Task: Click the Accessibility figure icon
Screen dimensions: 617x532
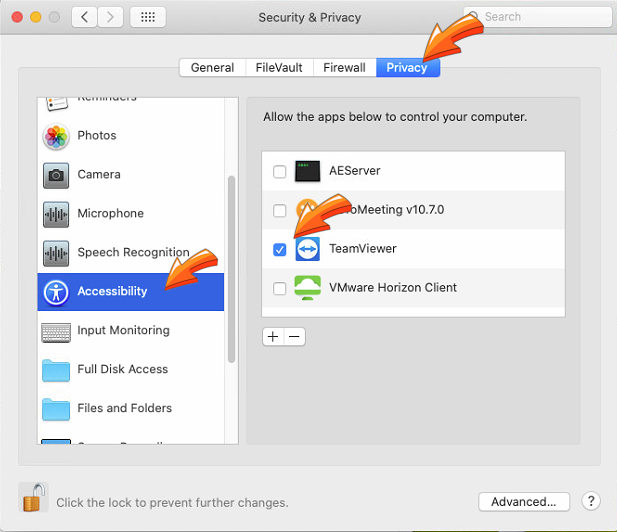Action: click(x=56, y=292)
